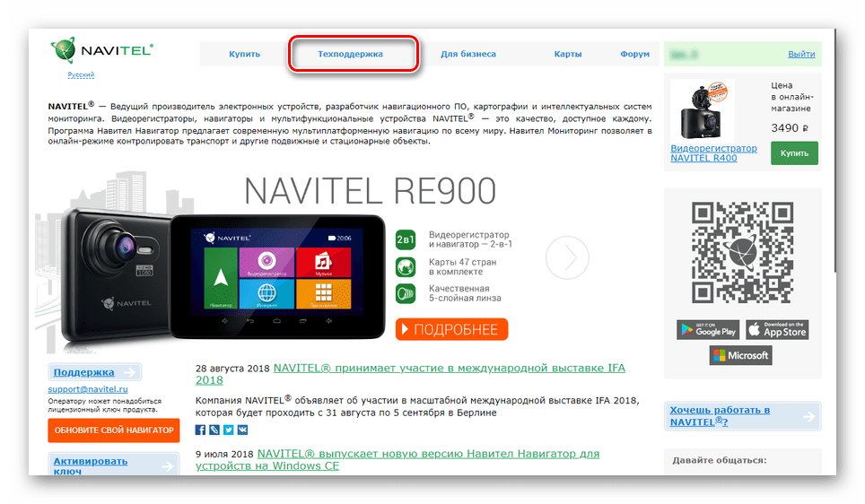
Task: Open the Купить menu item
Action: 244,54
